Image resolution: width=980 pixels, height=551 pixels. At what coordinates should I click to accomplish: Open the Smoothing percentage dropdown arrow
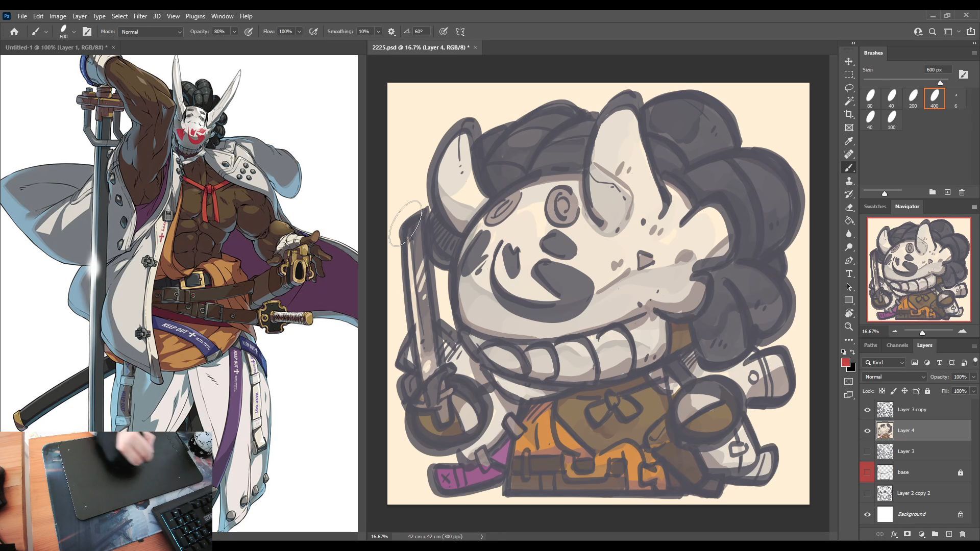pos(378,32)
